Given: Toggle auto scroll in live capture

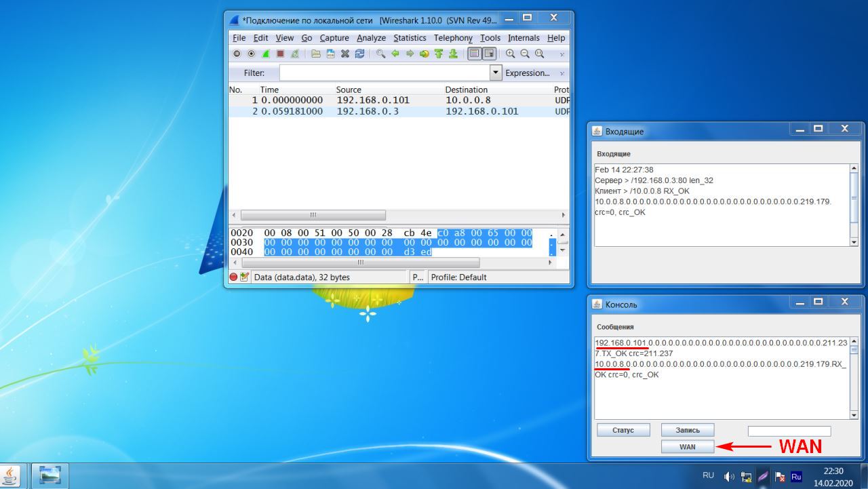Looking at the screenshot, I should 489,54.
